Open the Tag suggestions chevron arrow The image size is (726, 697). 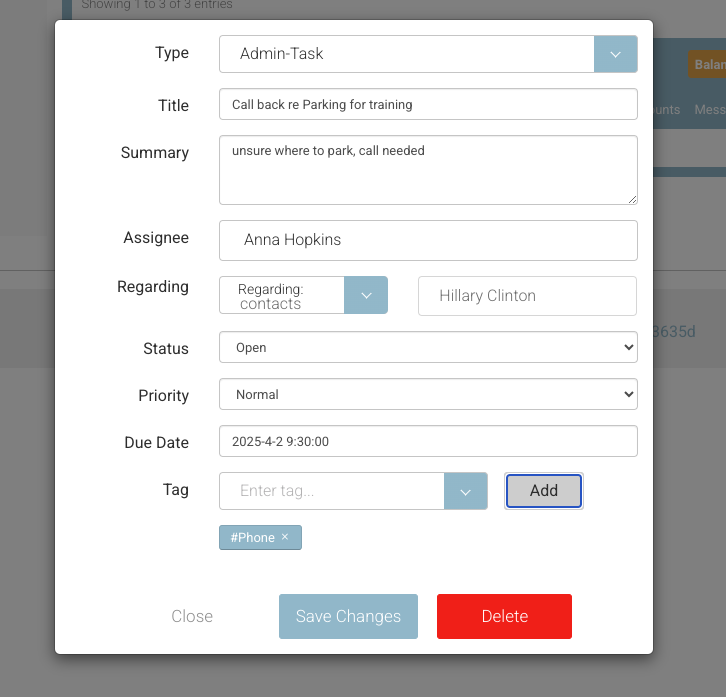[x=465, y=491]
